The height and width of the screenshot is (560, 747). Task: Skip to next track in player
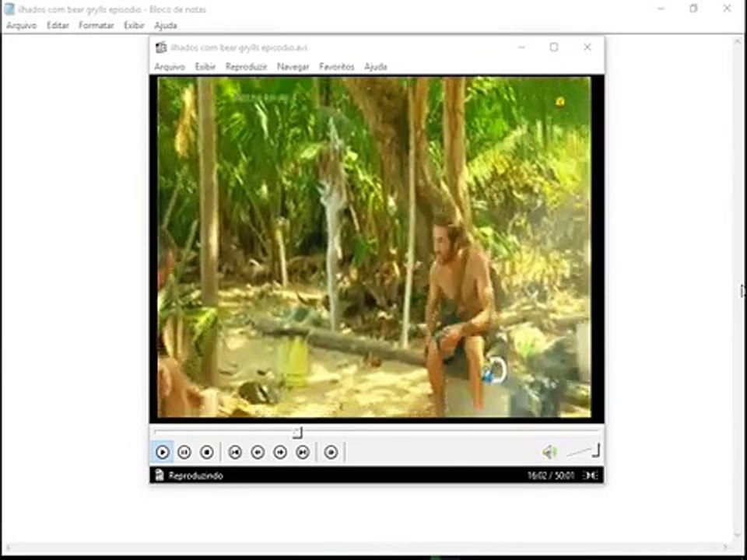tap(303, 452)
